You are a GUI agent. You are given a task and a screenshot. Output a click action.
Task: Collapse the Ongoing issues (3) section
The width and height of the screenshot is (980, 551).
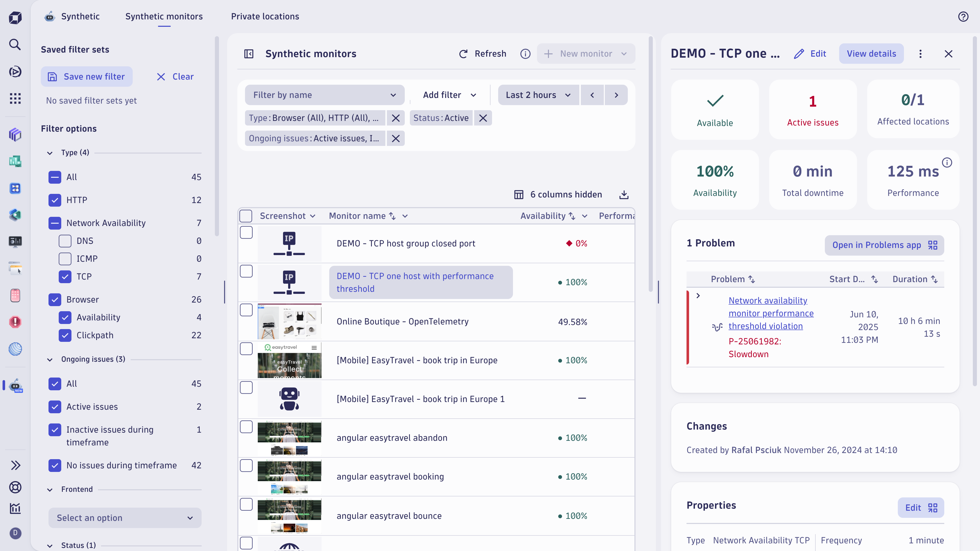[50, 359]
